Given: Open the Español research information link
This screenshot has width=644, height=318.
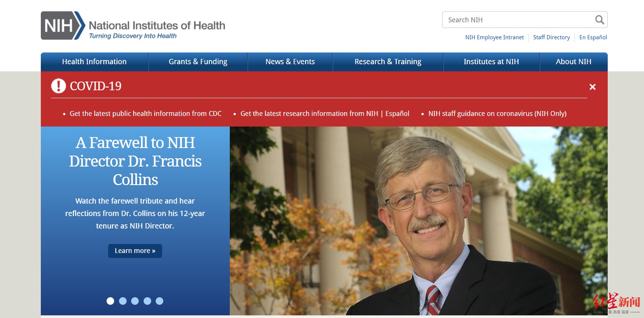Looking at the screenshot, I should [397, 113].
